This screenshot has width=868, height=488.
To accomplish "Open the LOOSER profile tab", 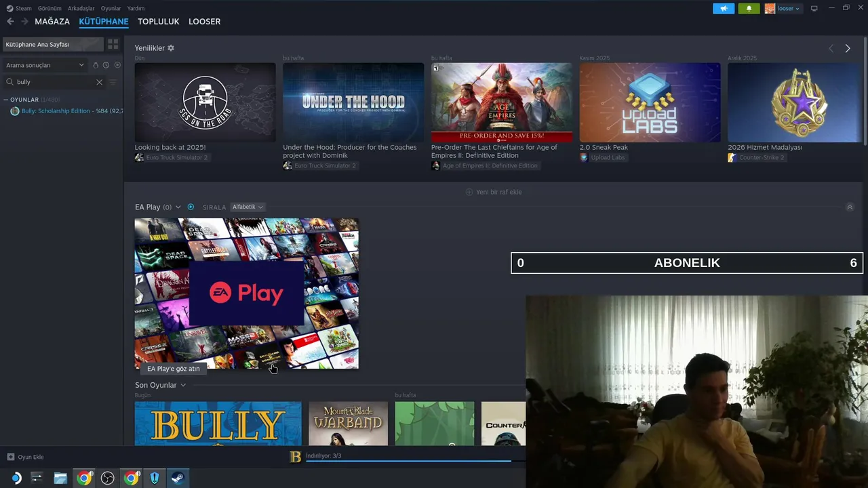I will pos(204,22).
